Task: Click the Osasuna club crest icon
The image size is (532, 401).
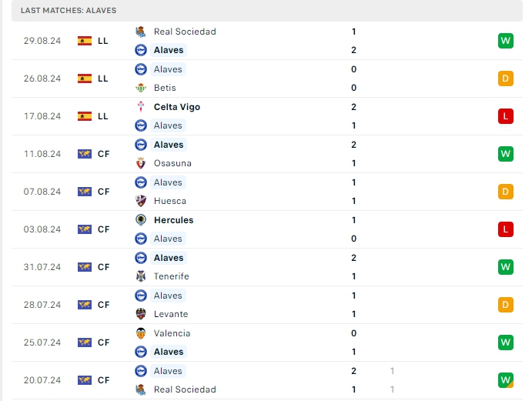Action: 141,163
